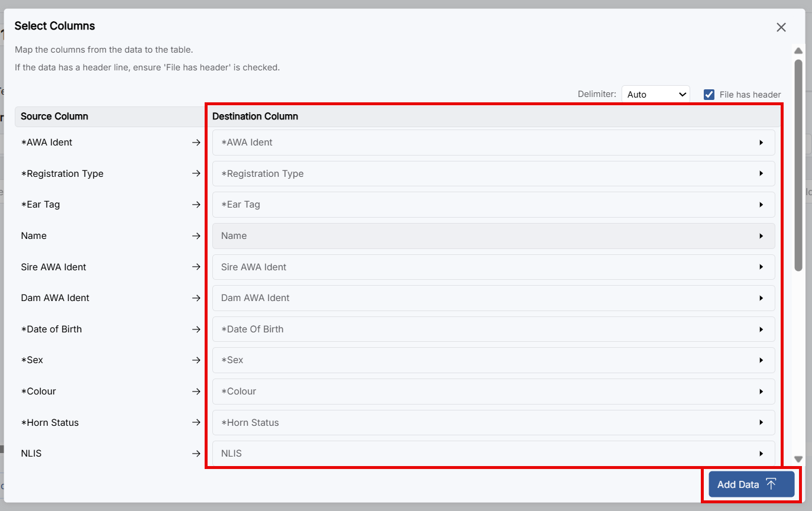This screenshot has width=812, height=511.
Task: Open the Delimiter dropdown set to Auto
Action: pos(655,95)
